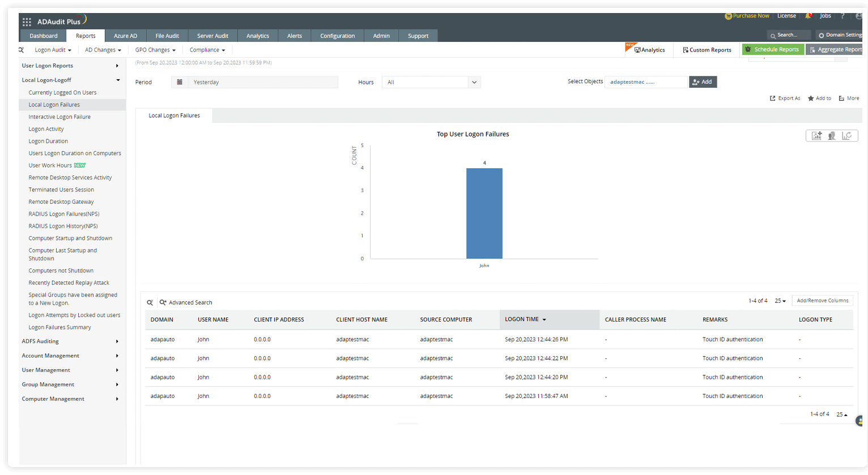Click the add chart icon above graph
Viewport: 868px width, 475px height.
pyautogui.click(x=816, y=136)
